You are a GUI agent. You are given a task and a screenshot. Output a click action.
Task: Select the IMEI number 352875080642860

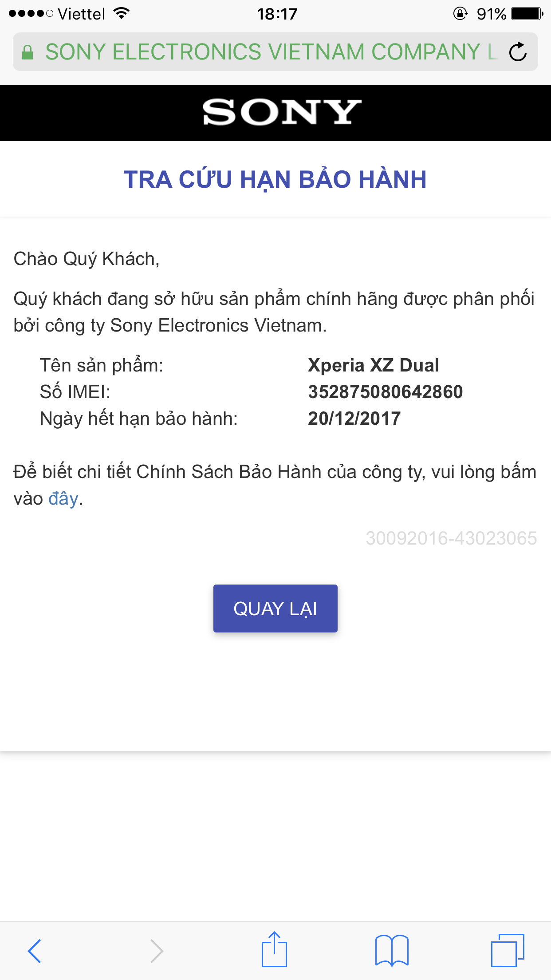(x=386, y=392)
